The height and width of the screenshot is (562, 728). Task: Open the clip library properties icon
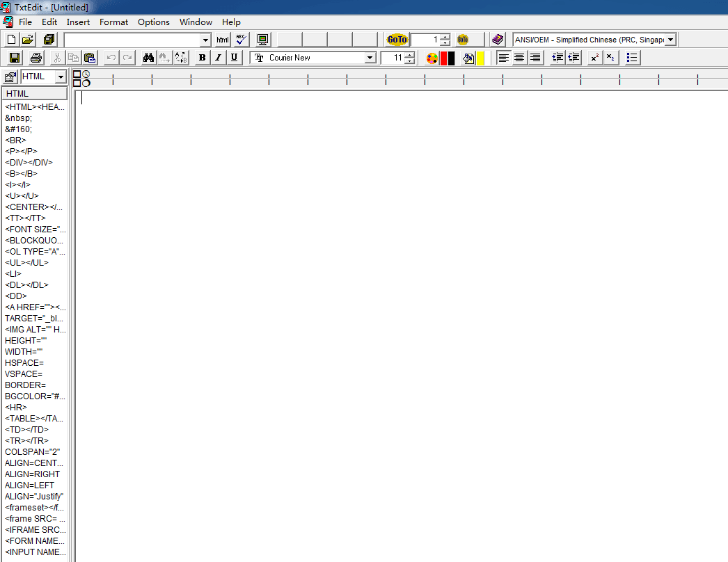10,77
